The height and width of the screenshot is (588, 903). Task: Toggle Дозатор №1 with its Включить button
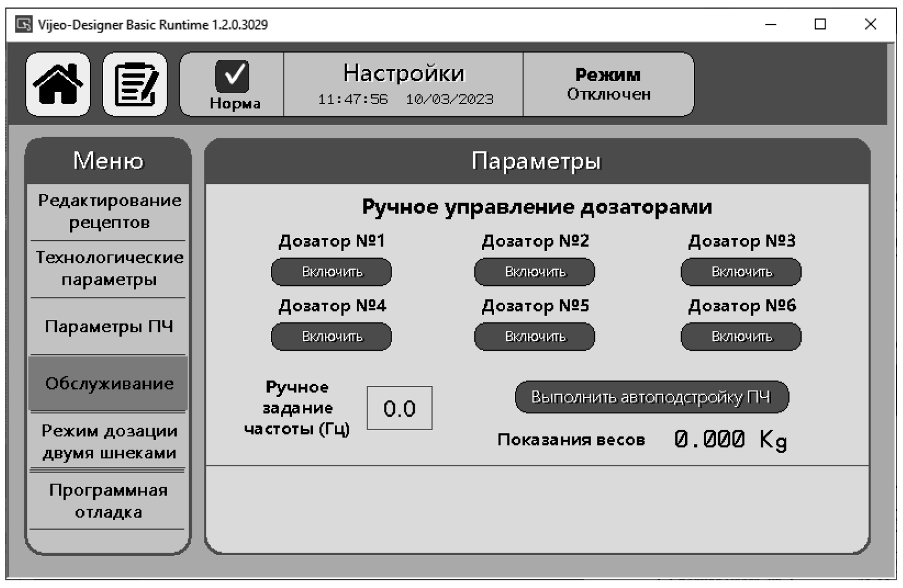click(x=331, y=272)
